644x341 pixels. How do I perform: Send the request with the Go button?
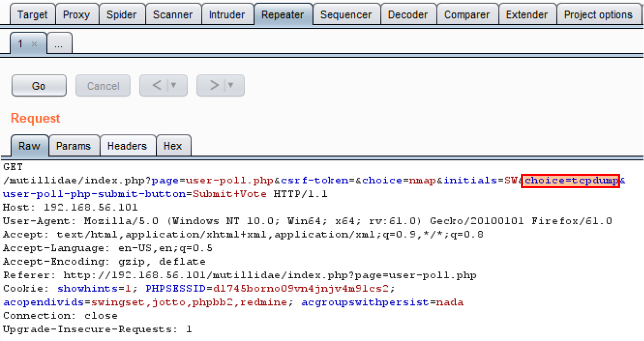(x=39, y=86)
